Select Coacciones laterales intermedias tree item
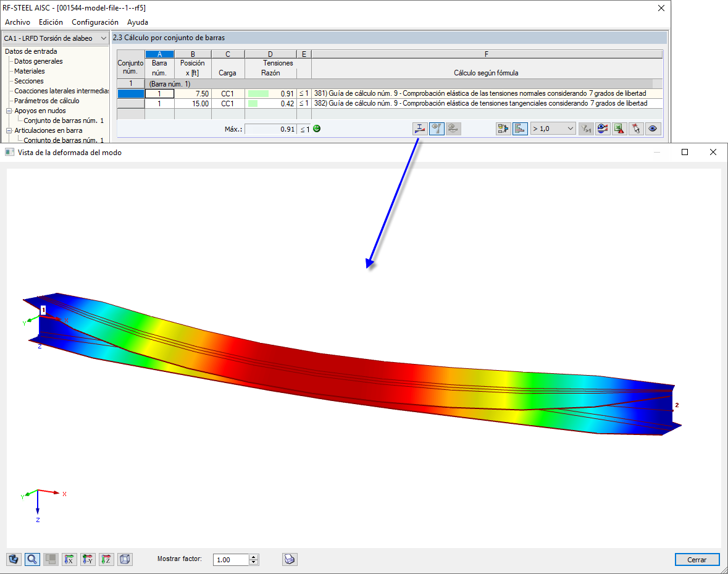 tap(61, 91)
